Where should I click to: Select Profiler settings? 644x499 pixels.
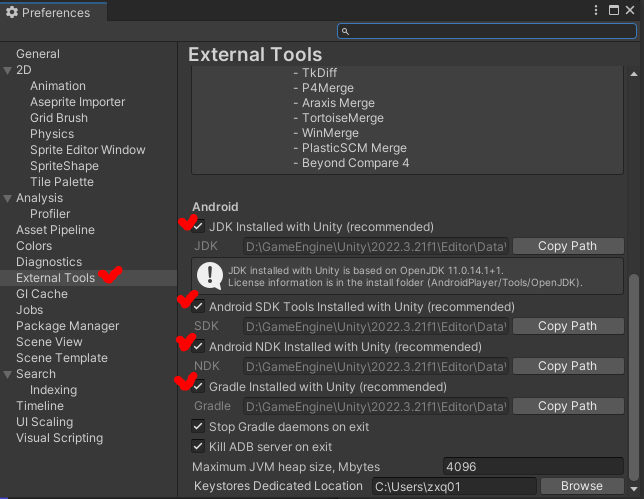[50, 214]
